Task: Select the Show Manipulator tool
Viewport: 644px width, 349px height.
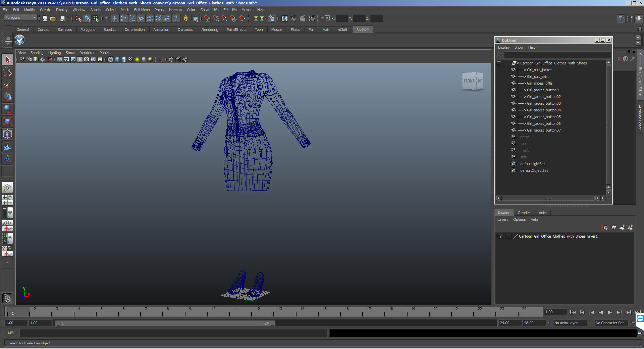Action: pos(7,158)
